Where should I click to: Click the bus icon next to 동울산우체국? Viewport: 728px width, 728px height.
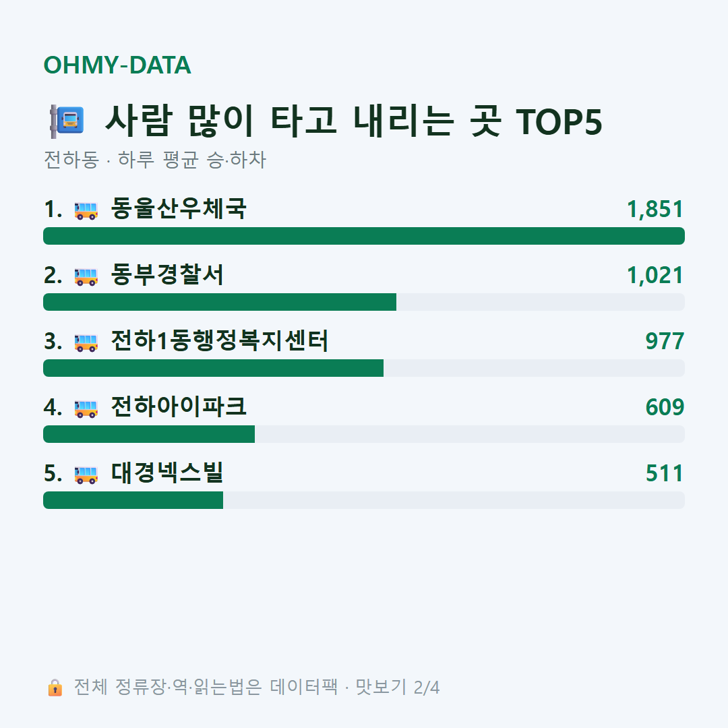[x=86, y=210]
